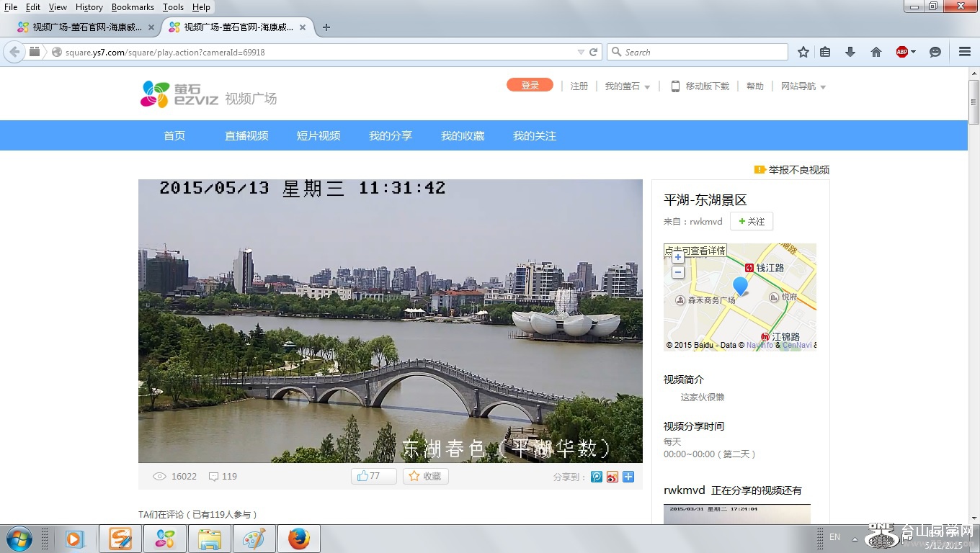
Task: Open the new tab plus button
Action: point(326,27)
